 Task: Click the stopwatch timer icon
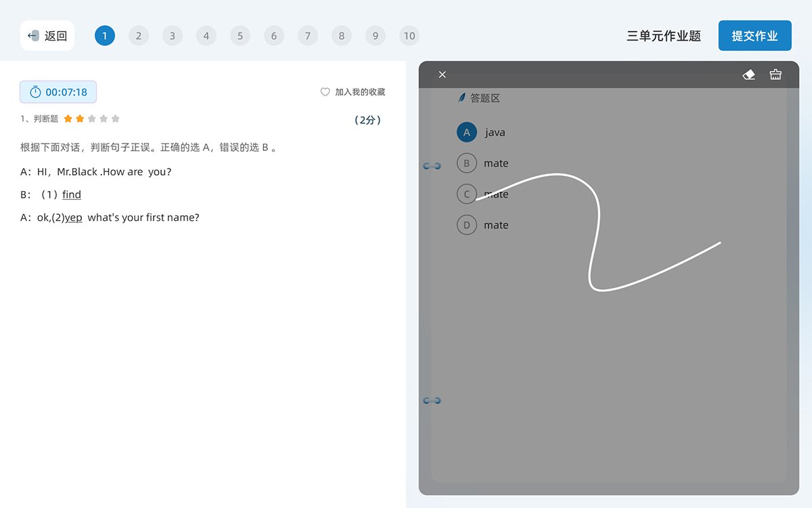click(x=35, y=92)
